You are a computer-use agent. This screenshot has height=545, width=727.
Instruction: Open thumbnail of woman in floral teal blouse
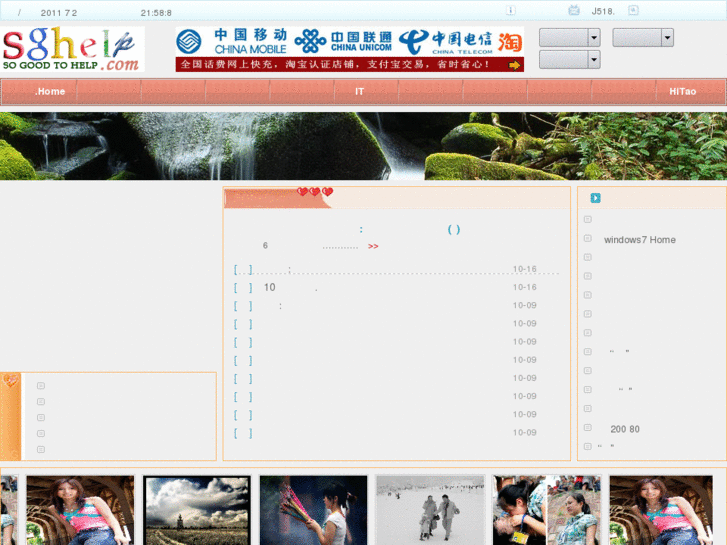pyautogui.click(x=574, y=510)
